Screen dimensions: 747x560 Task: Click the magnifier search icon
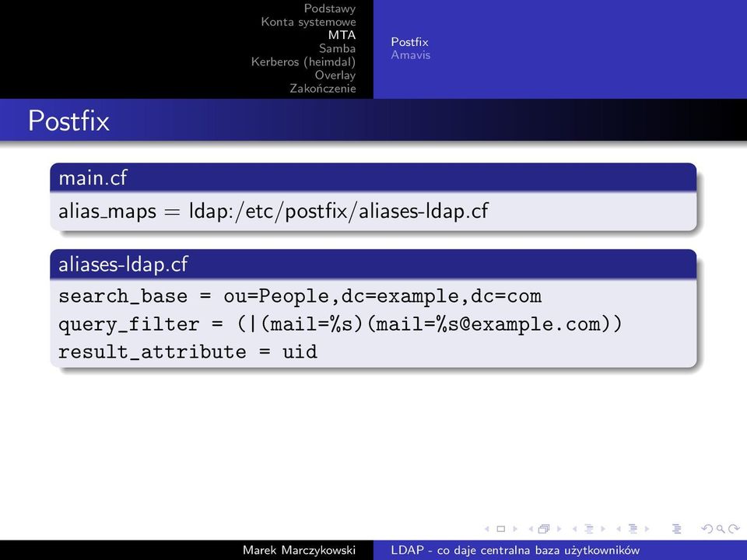coord(721,530)
